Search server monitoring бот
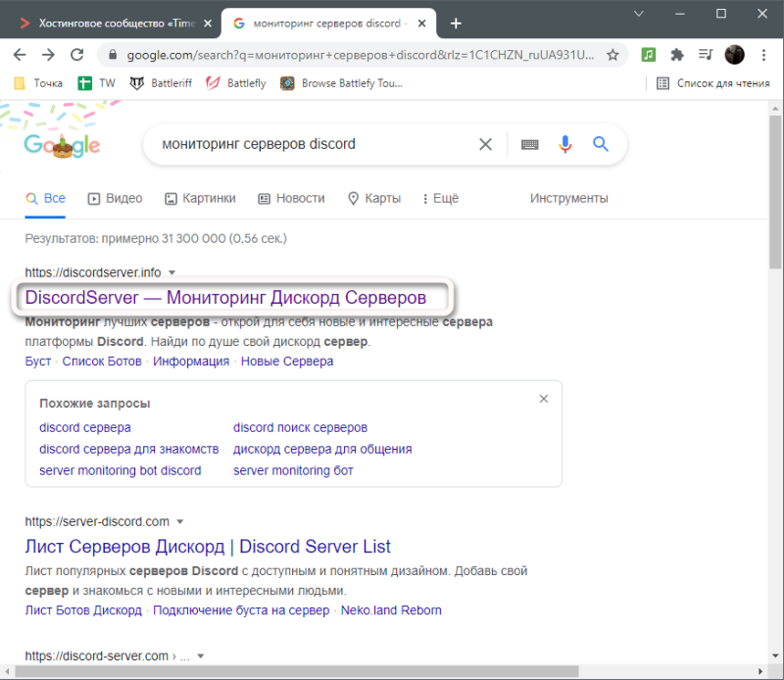 point(293,471)
